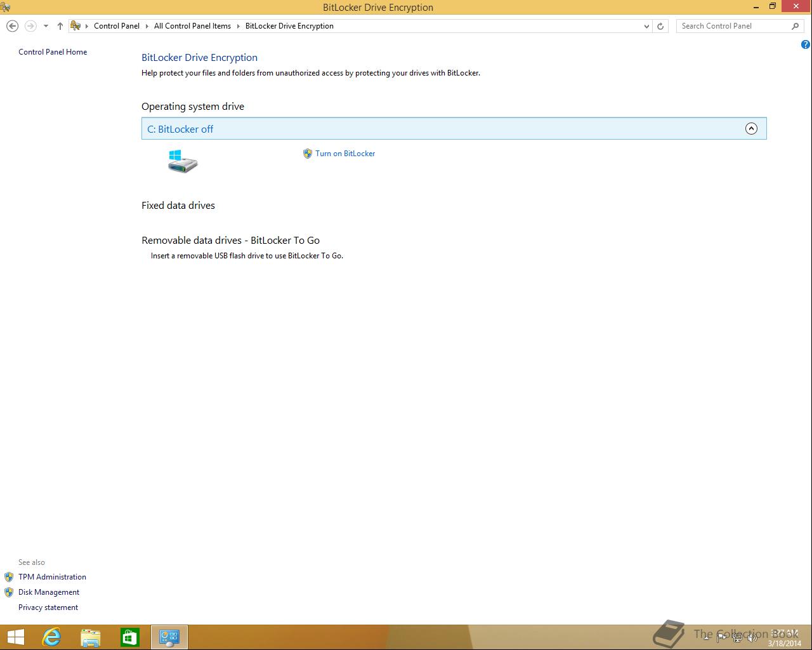Viewport: 812px width, 650px height.
Task: Click the C: BitLocker off heading
Action: [x=180, y=129]
